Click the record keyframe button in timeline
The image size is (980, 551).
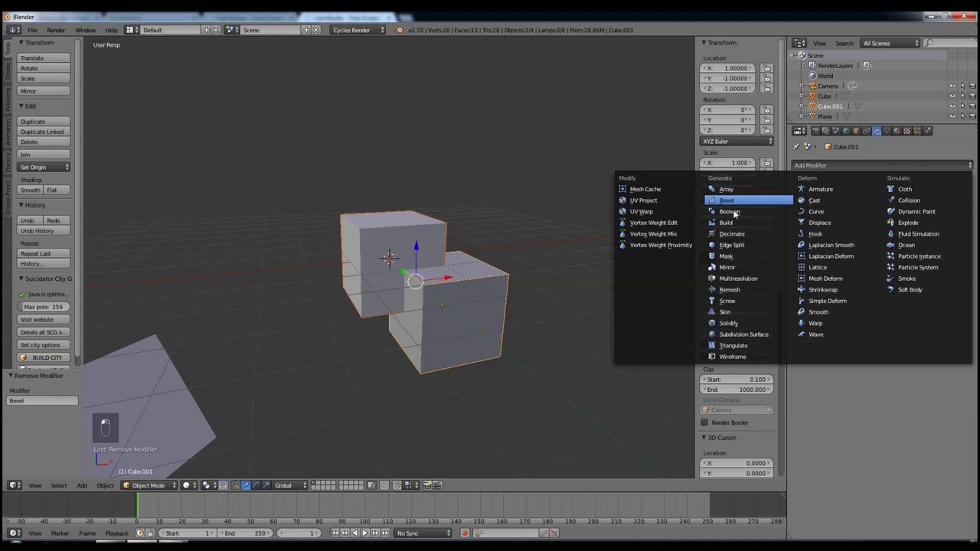coord(465,533)
